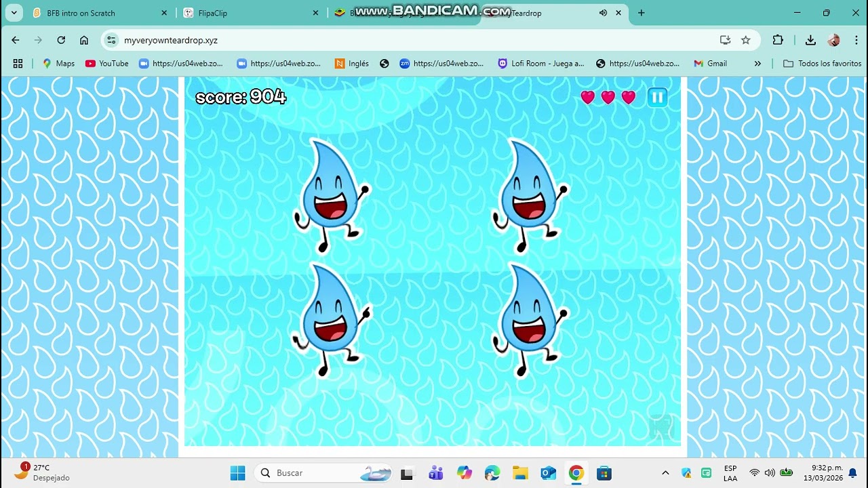This screenshot has height=488, width=868.
Task: Click the score: 904 counter
Action: point(241,97)
